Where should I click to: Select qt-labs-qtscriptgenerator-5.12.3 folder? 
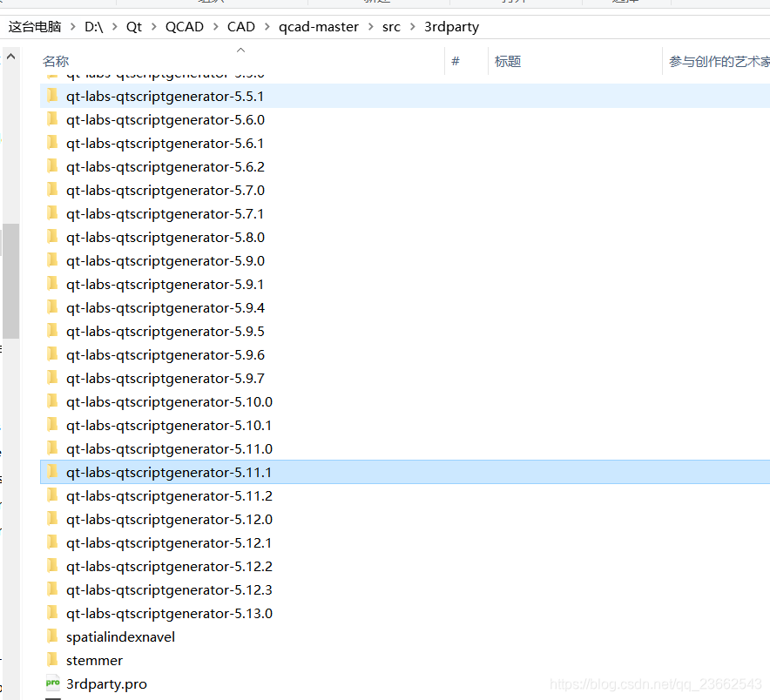click(170, 590)
